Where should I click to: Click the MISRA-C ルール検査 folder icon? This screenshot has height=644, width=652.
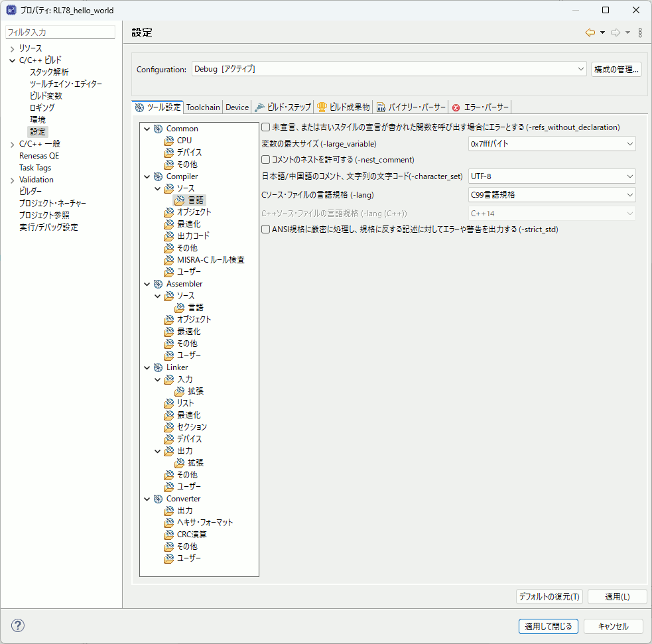(x=169, y=260)
